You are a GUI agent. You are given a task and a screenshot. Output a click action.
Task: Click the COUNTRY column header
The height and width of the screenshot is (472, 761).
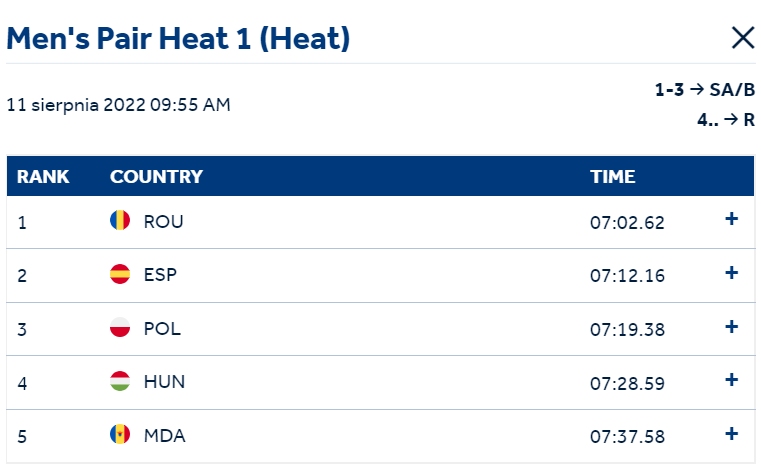click(156, 177)
